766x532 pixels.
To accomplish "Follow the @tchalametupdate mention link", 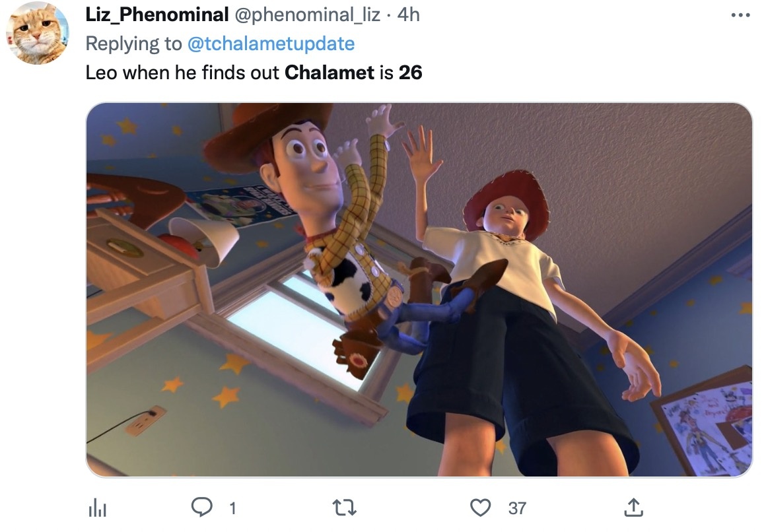I will click(271, 44).
